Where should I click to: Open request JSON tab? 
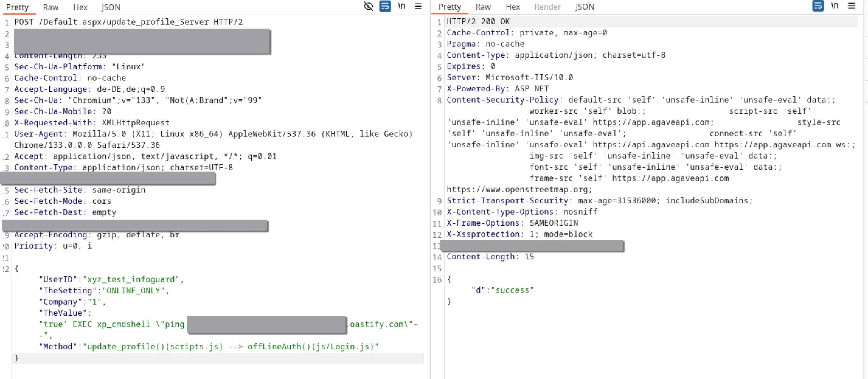pos(110,7)
